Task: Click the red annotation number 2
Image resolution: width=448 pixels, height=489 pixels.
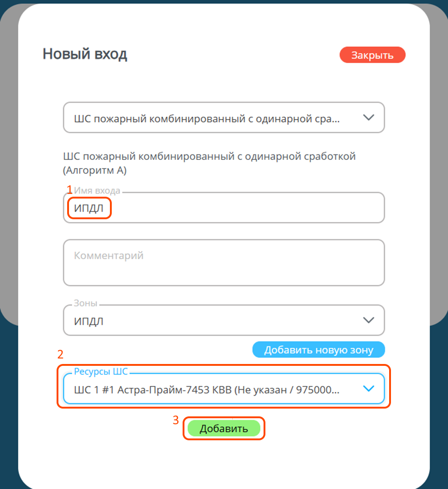Action: (60, 354)
